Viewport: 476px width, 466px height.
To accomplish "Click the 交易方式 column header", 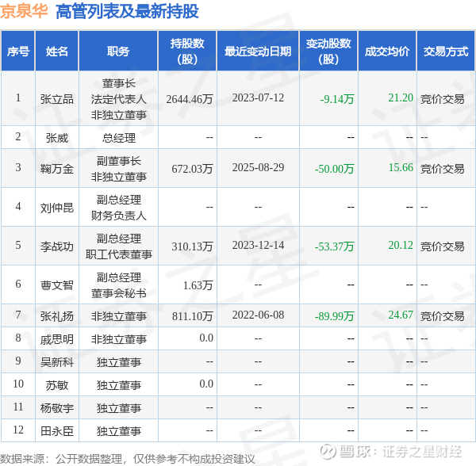I will (x=446, y=51).
